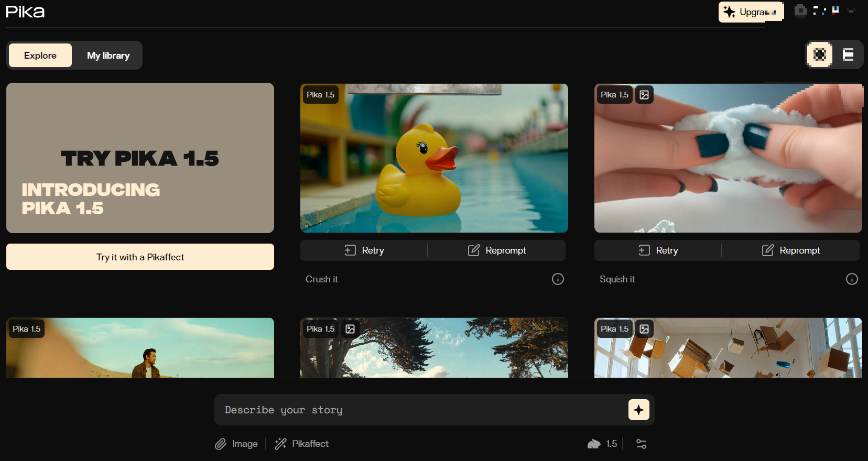The height and width of the screenshot is (461, 868).
Task: Open the account menu chevron in the top bar
Action: (x=851, y=10)
